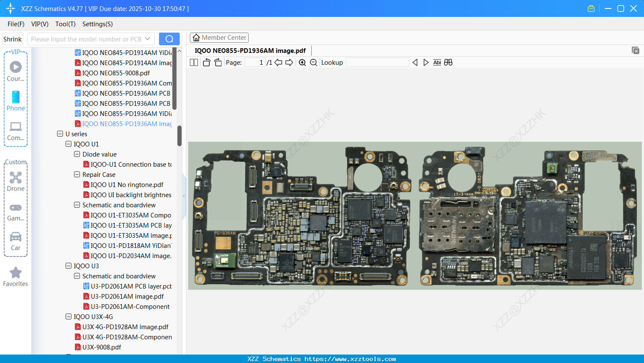Zoom in on the boardview image

[x=302, y=62]
